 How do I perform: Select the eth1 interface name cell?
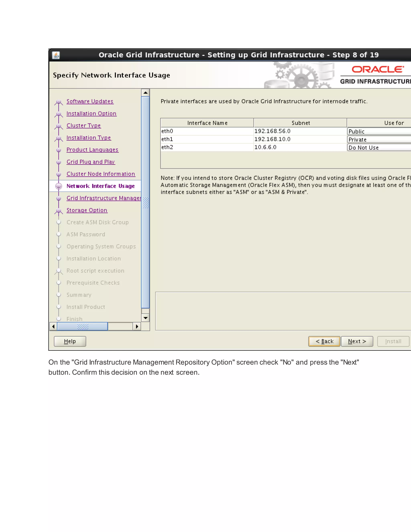point(207,139)
